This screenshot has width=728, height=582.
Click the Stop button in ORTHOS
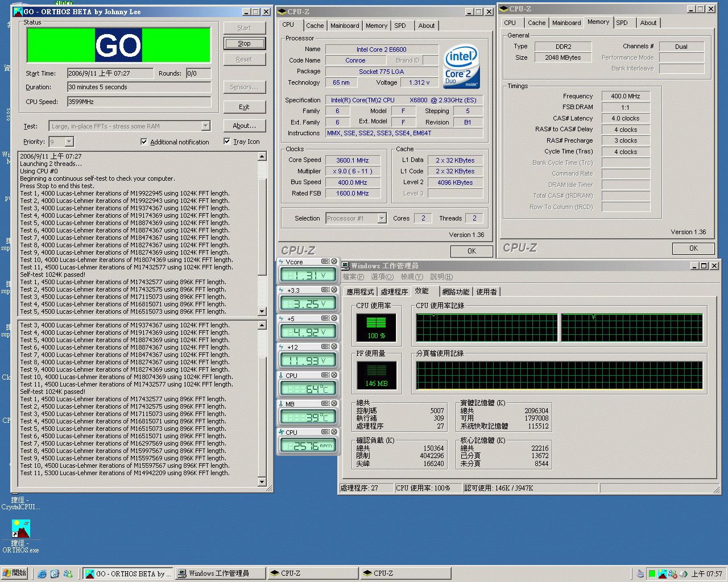(244, 43)
